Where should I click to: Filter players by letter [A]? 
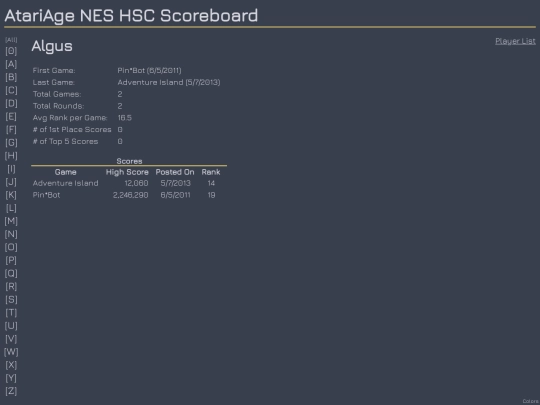point(11,64)
